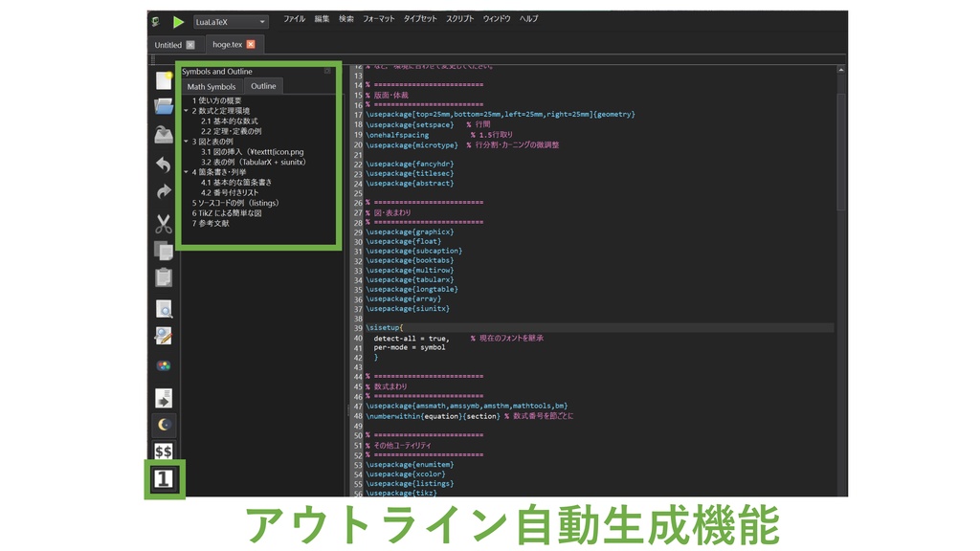The image size is (980, 551).
Task: Run the LuaLaTeX compile with green play button
Action: (178, 21)
